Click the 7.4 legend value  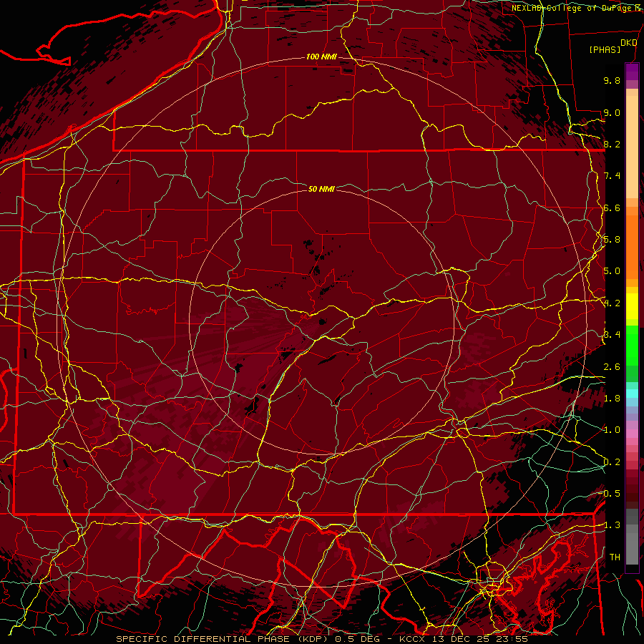pos(612,176)
